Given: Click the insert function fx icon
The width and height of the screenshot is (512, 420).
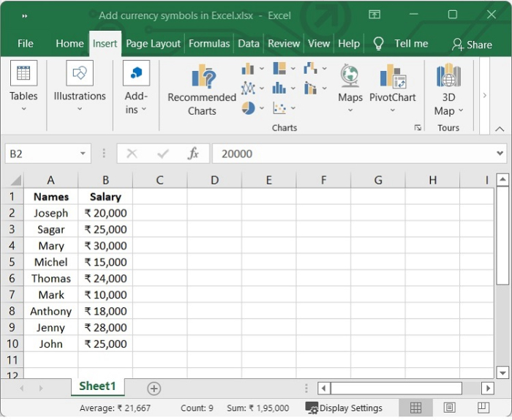Looking at the screenshot, I should pos(193,154).
